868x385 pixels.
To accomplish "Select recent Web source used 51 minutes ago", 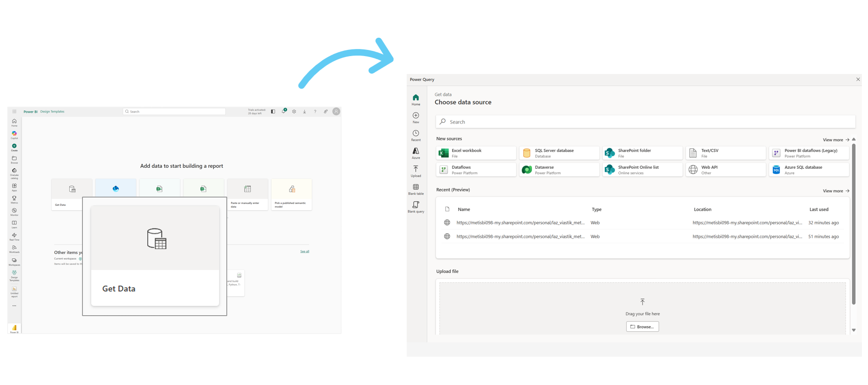I will [643, 237].
